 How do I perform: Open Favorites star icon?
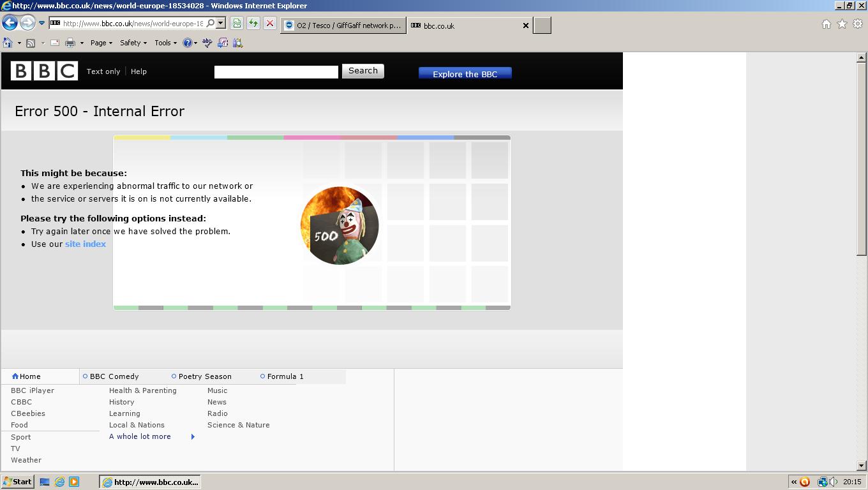pos(842,24)
